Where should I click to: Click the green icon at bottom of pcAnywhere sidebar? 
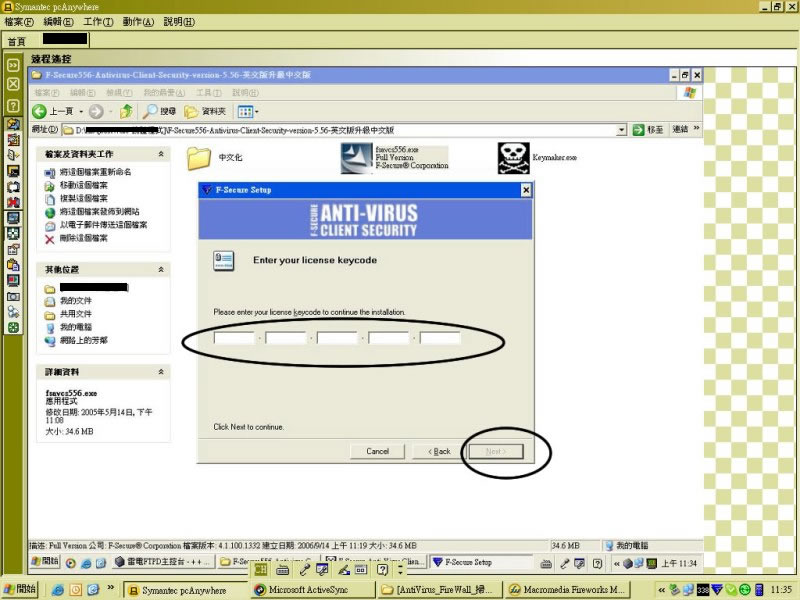click(x=13, y=328)
